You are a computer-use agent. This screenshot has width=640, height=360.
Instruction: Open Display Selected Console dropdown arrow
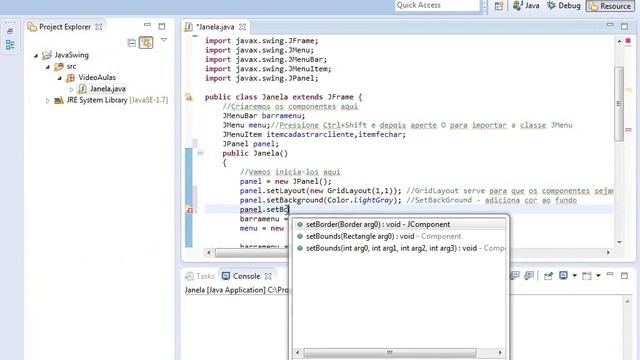574,276
